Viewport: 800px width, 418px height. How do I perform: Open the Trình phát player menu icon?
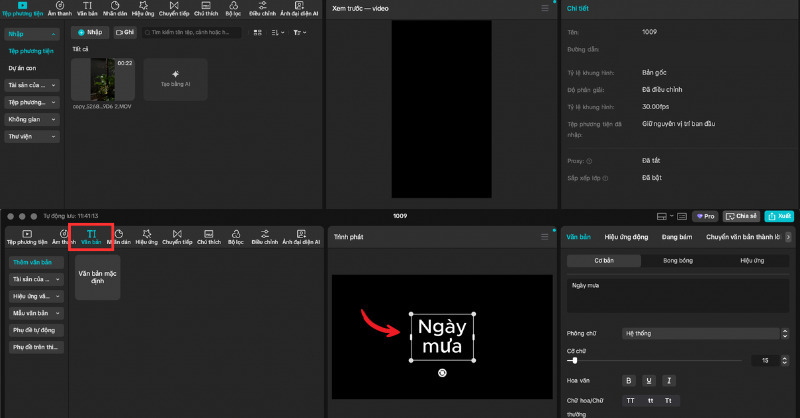545,235
